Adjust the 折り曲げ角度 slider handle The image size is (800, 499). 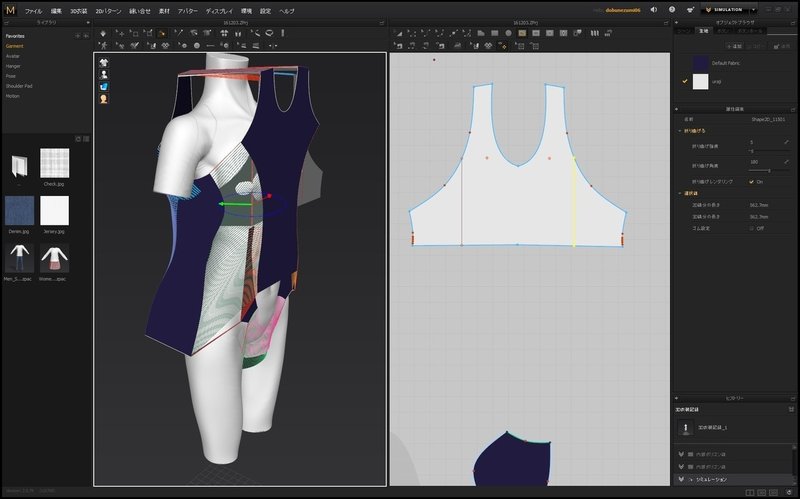coord(769,170)
